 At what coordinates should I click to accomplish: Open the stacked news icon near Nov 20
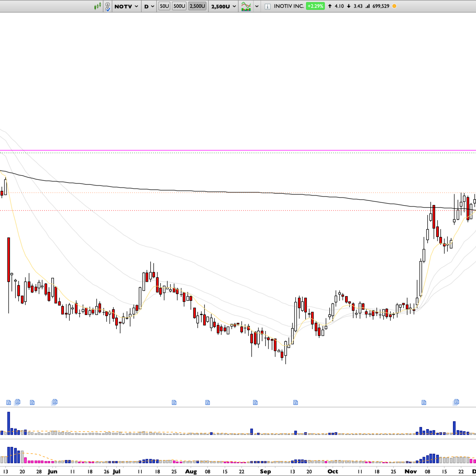pyautogui.click(x=456, y=402)
